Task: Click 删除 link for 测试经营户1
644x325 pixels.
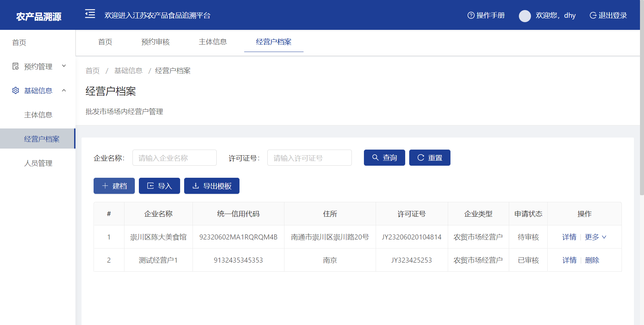Action: 592,260
